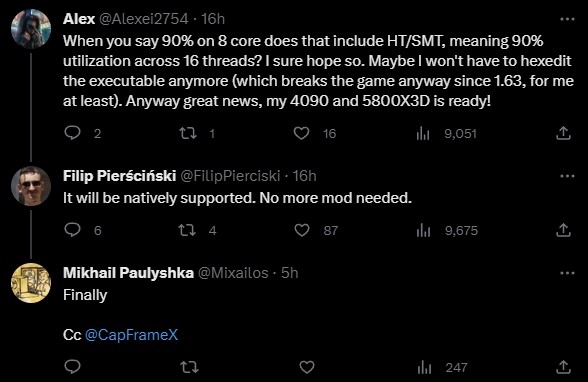Retweet Filip Pierściński's tweet
Image resolution: width=588 pixels, height=382 pixels.
187,230
